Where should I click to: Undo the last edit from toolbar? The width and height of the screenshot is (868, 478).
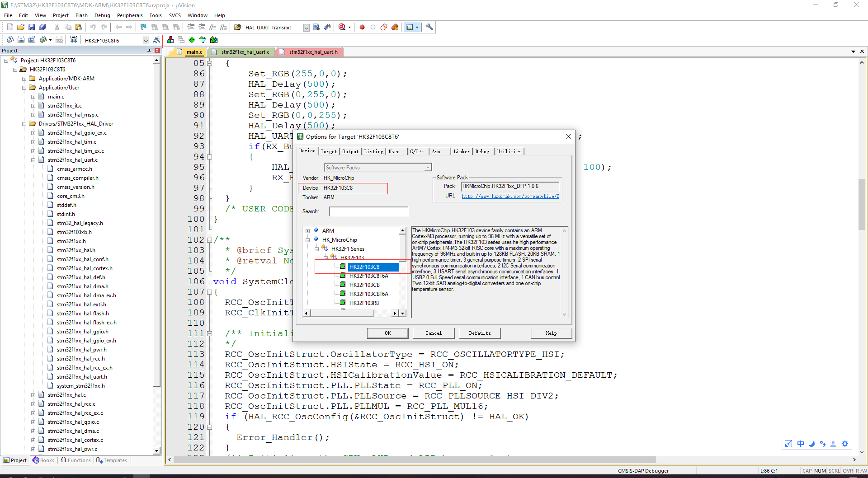point(93,27)
